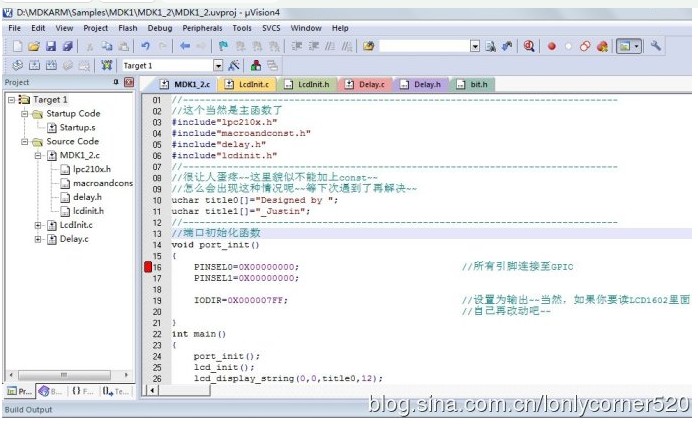698x424 pixels.
Task: Undo the last edit
Action: tap(145, 46)
